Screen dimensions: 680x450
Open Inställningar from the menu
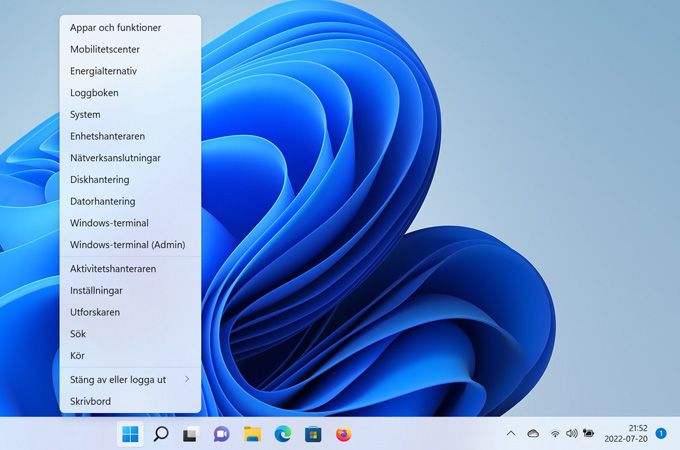click(131, 290)
